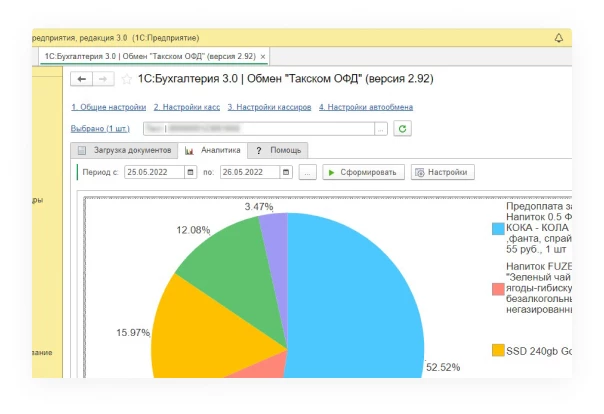Screen dimensions: 604x414
Task: Open the Настройки button
Action: (x=443, y=172)
